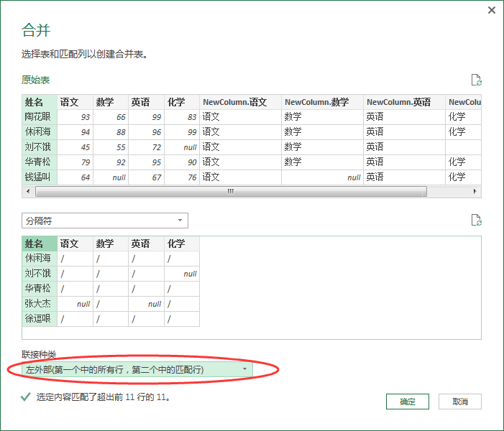The height and width of the screenshot is (431, 504).
Task: Select 英语 column header in top table
Action: pos(146,102)
